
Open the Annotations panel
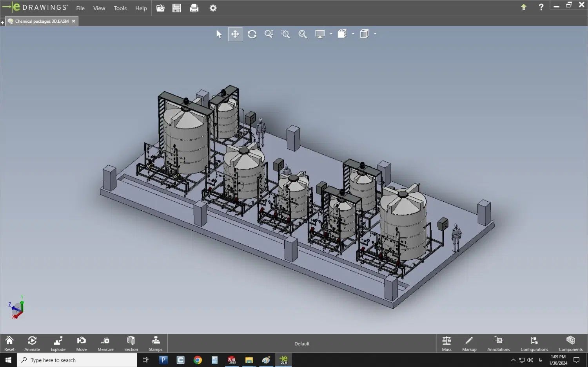499,343
